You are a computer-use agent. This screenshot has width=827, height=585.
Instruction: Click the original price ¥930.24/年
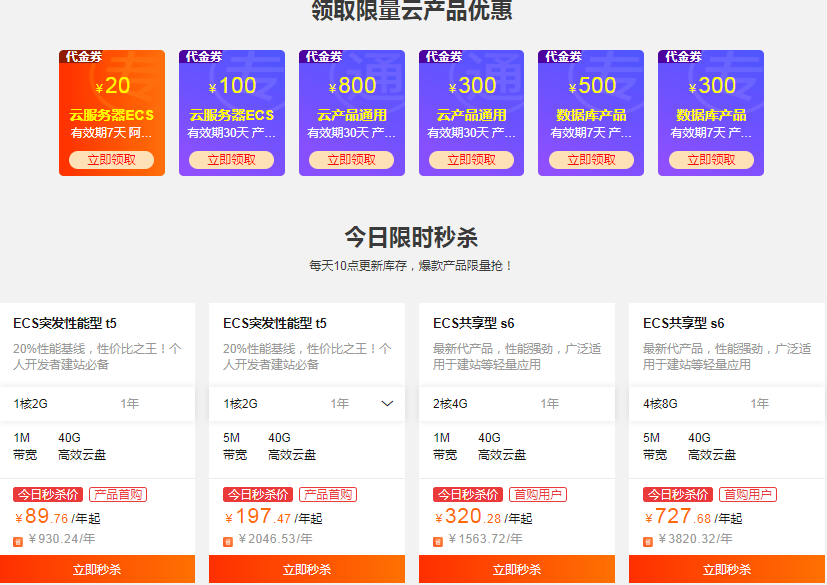pyautogui.click(x=62, y=539)
